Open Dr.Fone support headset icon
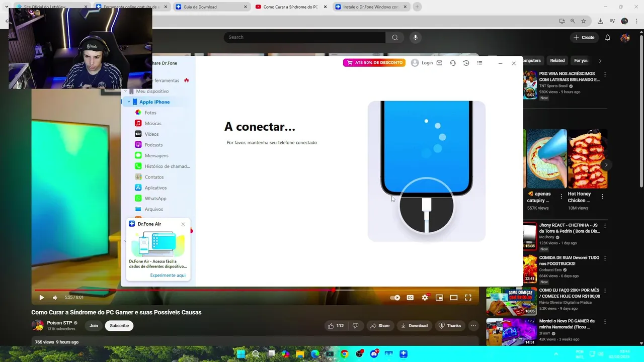Image resolution: width=644 pixels, height=362 pixels. click(453, 63)
